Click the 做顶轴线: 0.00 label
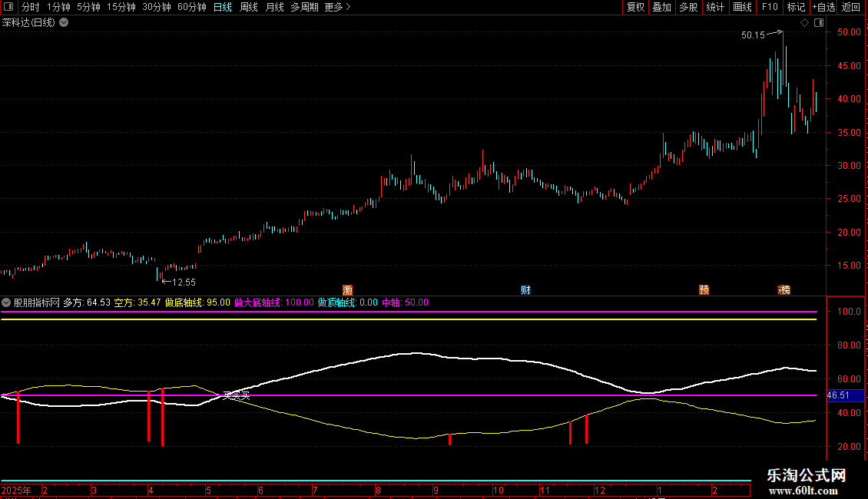 coord(348,302)
